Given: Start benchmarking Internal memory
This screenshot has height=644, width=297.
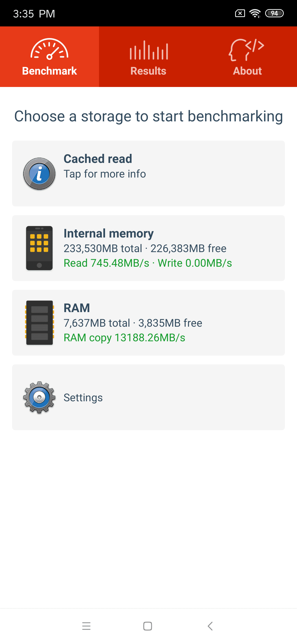Looking at the screenshot, I should (x=148, y=248).
